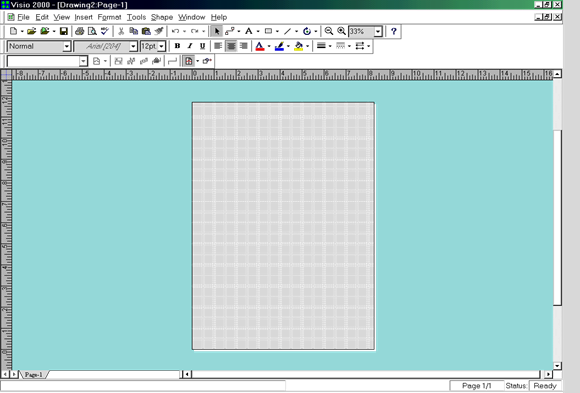Create a new drawing with the New icon
Viewport: 580px width, 393px height.
click(x=13, y=31)
